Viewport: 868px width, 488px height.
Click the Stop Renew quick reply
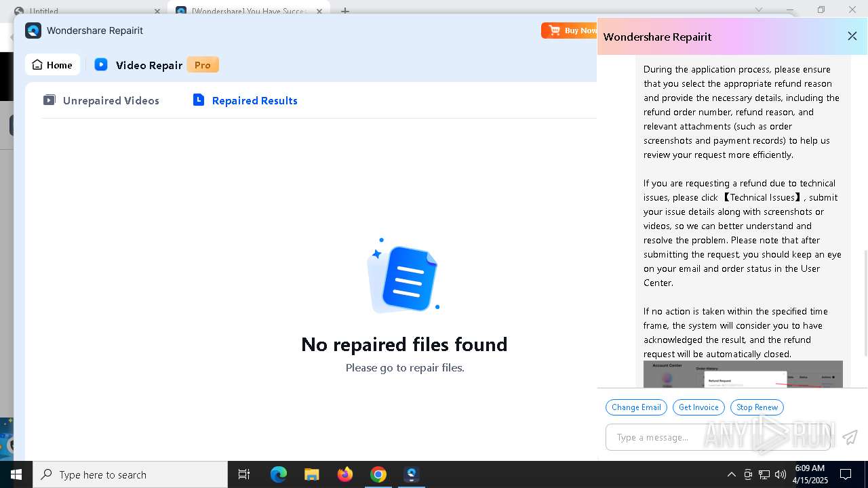(x=757, y=407)
